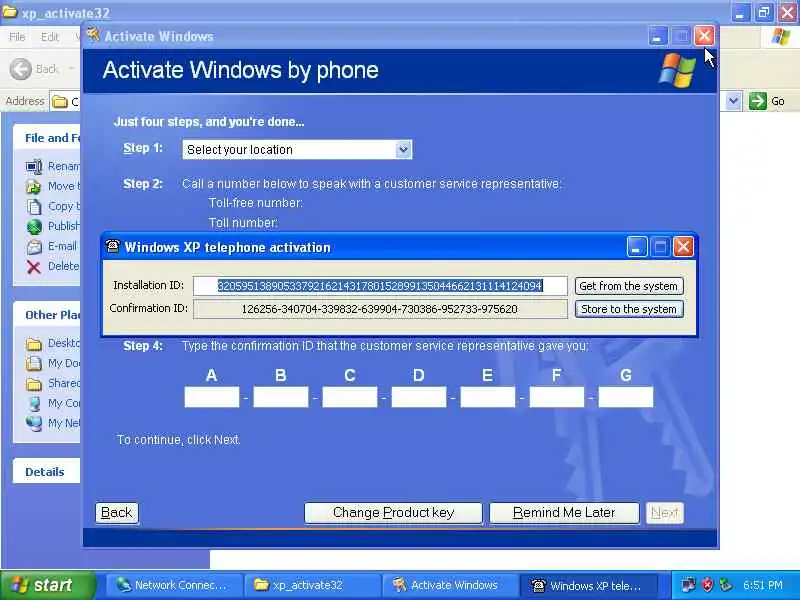The width and height of the screenshot is (800, 600).
Task: Click Delete task red X icon
Action: click(x=34, y=267)
